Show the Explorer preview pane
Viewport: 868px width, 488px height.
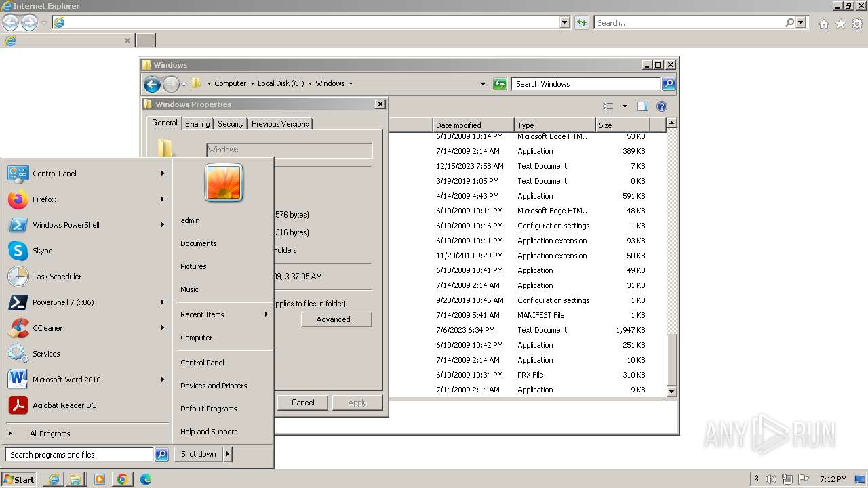[643, 106]
